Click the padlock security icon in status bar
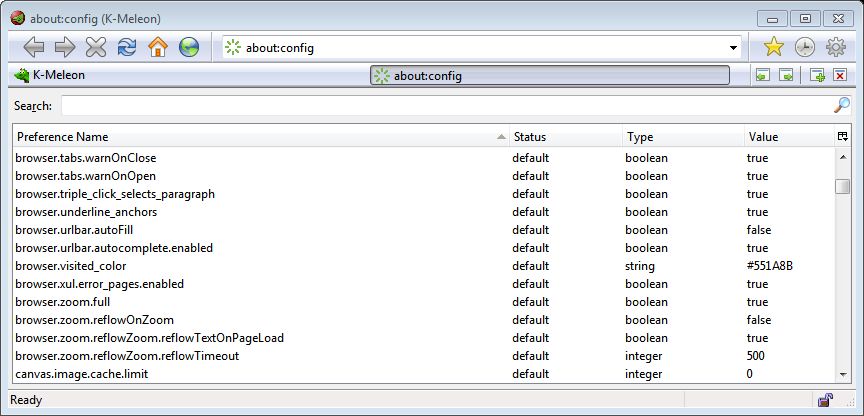The image size is (864, 416). pos(825,399)
